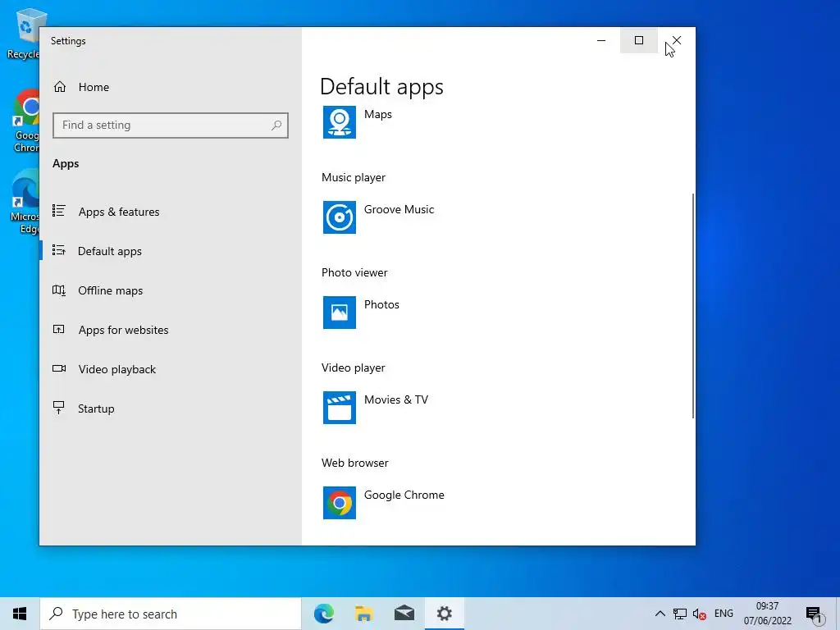The width and height of the screenshot is (840, 630).
Task: Click the taskbar search box
Action: [171, 614]
